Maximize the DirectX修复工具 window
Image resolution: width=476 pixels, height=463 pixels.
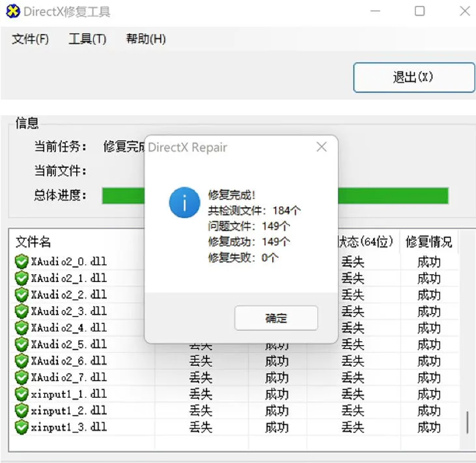[x=420, y=11]
